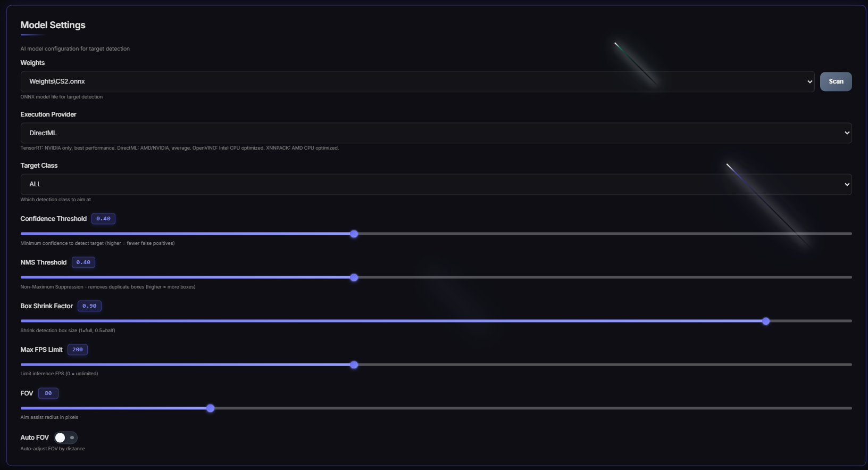Expand the Execution Provider DirectML dropdown
868x470 pixels.
click(436, 133)
